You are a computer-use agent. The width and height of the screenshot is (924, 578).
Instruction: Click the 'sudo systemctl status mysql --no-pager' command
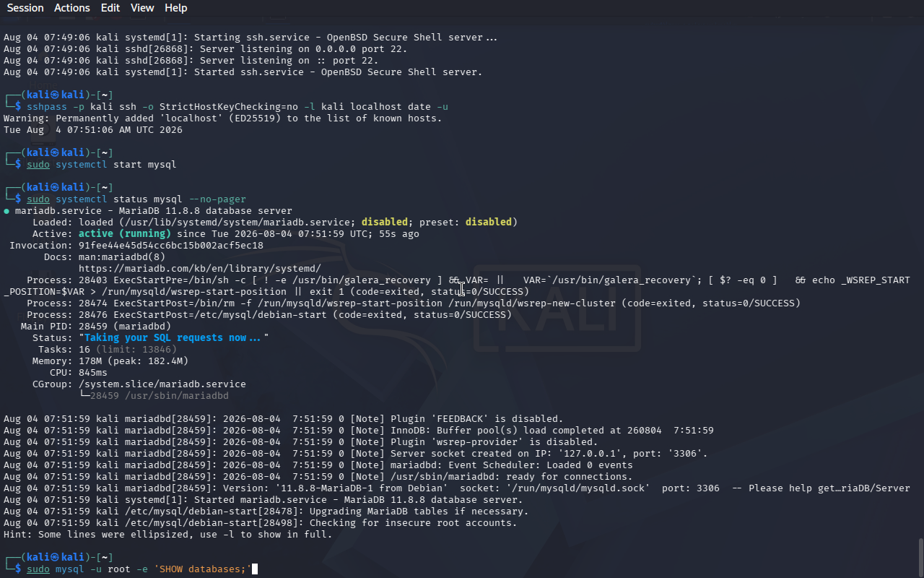[136, 199]
